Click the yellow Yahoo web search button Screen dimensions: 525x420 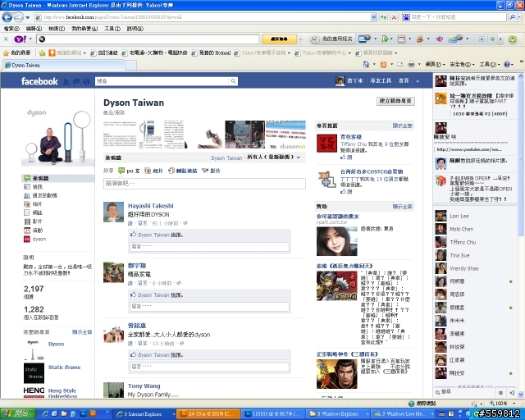click(279, 39)
